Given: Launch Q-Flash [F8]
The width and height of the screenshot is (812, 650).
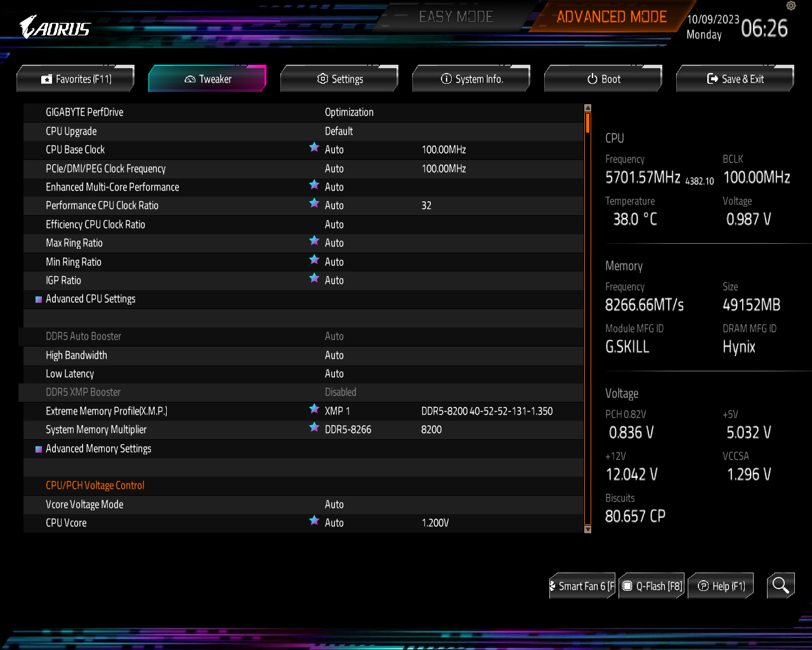Looking at the screenshot, I should (x=652, y=586).
